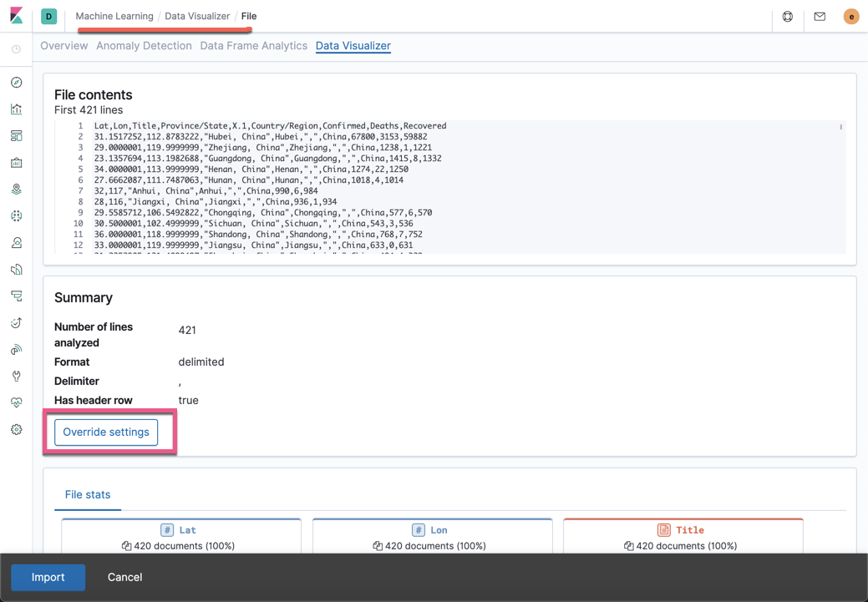The width and height of the screenshot is (868, 602).
Task: Open the Visualize app icon
Action: [16, 109]
